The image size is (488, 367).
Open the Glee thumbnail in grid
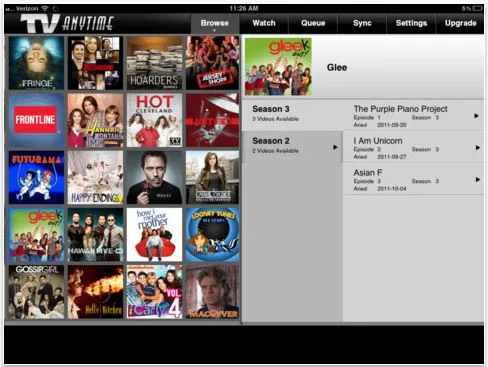click(36, 235)
